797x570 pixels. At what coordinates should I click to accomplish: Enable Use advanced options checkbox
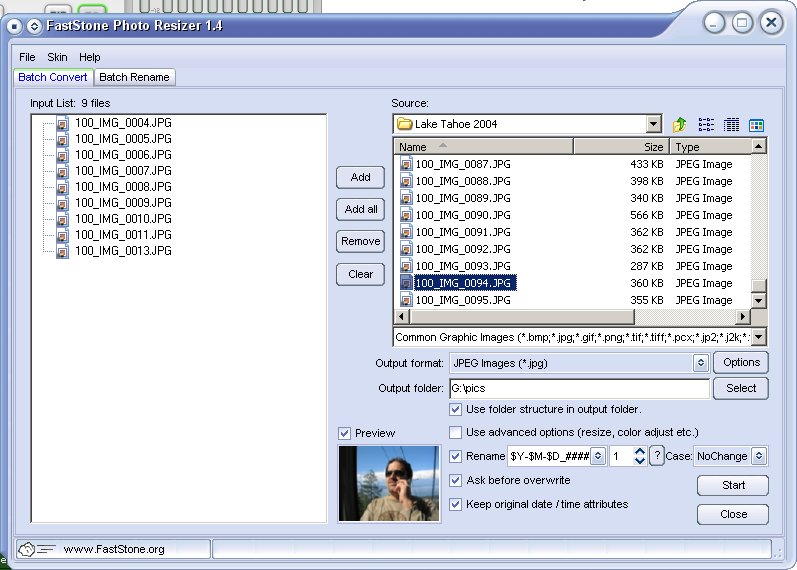[x=456, y=433]
